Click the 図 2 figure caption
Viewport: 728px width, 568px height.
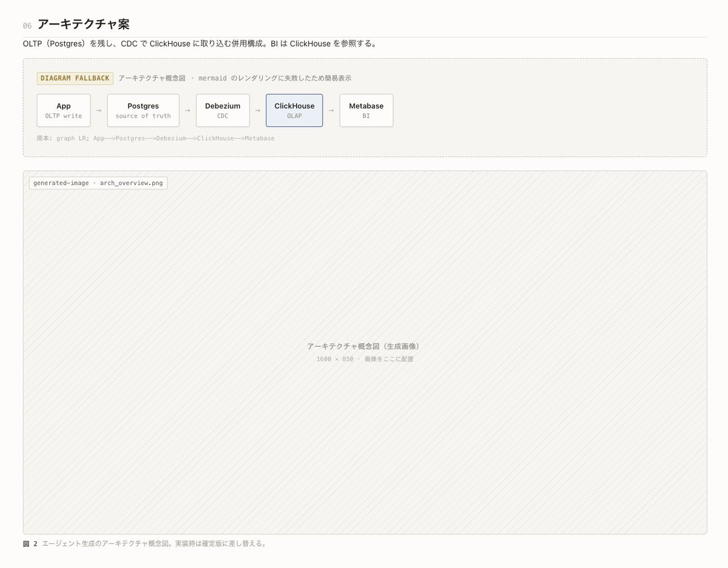[x=144, y=544]
